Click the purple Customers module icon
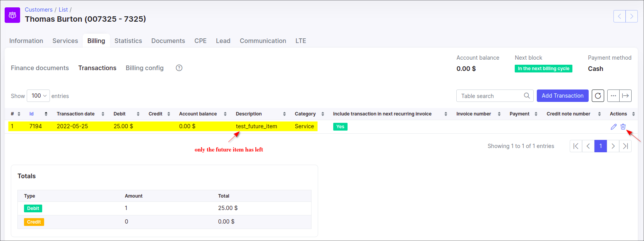 [x=12, y=15]
